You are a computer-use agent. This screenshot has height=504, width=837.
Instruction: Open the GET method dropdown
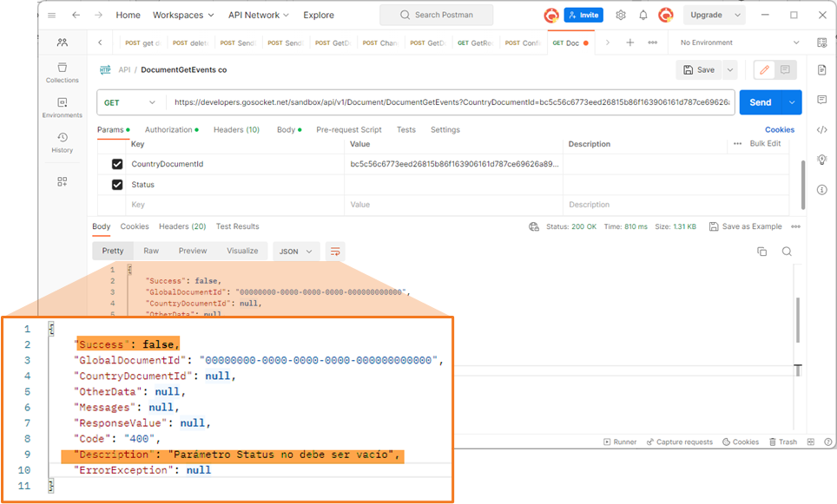tap(129, 102)
